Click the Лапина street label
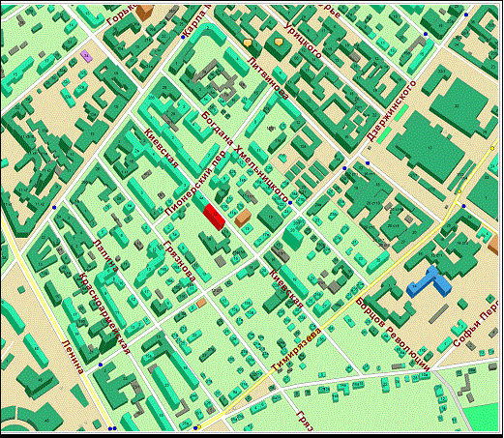The image size is (504, 438). [x=105, y=255]
